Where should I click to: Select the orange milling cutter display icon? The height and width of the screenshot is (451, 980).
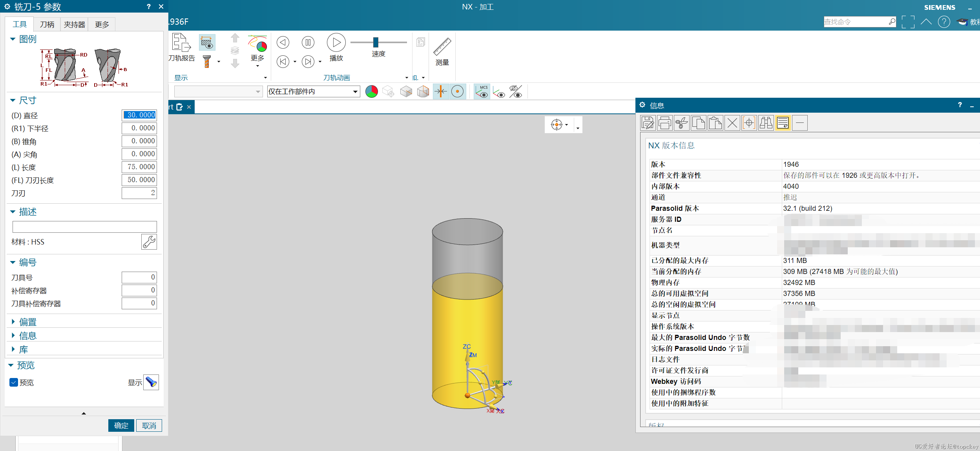(207, 62)
